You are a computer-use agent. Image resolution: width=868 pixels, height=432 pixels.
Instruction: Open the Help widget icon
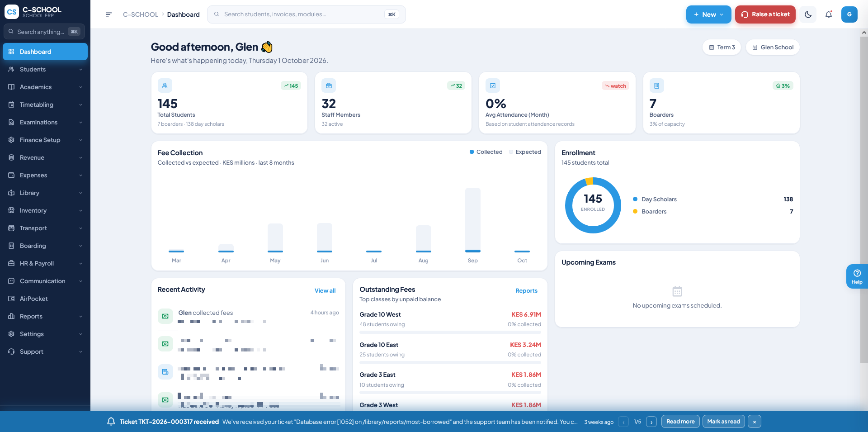pos(857,276)
